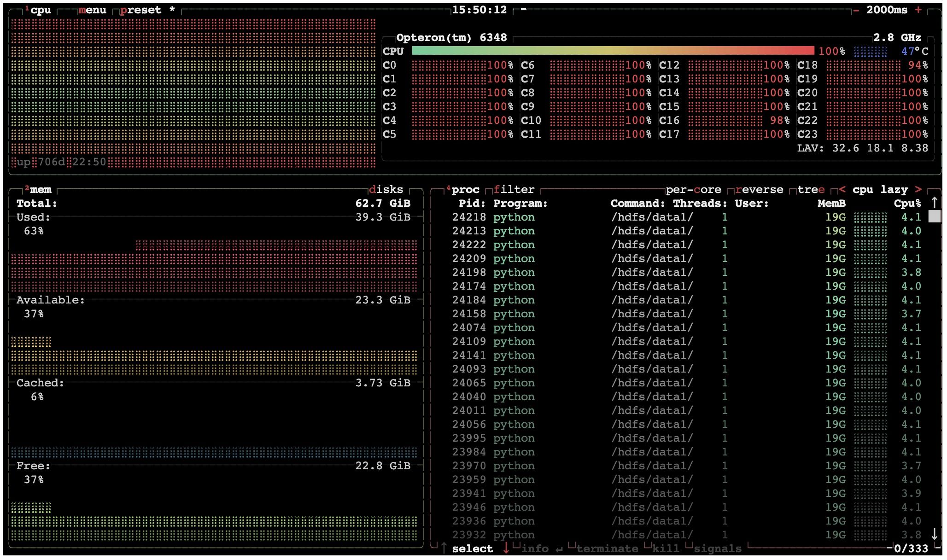
Task: Click select up arrow in footer
Action: pyautogui.click(x=444, y=548)
